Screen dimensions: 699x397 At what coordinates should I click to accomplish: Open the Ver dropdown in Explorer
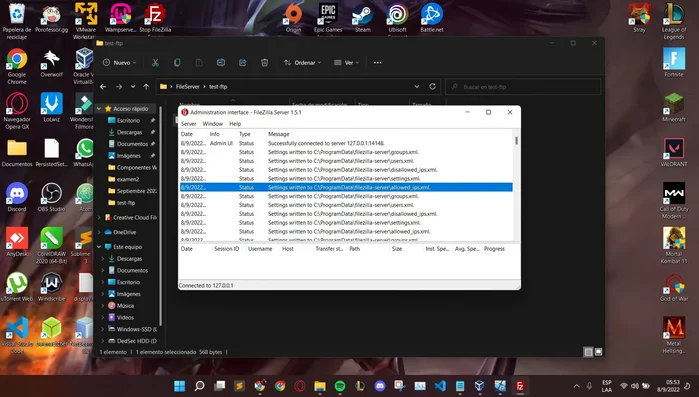[347, 63]
